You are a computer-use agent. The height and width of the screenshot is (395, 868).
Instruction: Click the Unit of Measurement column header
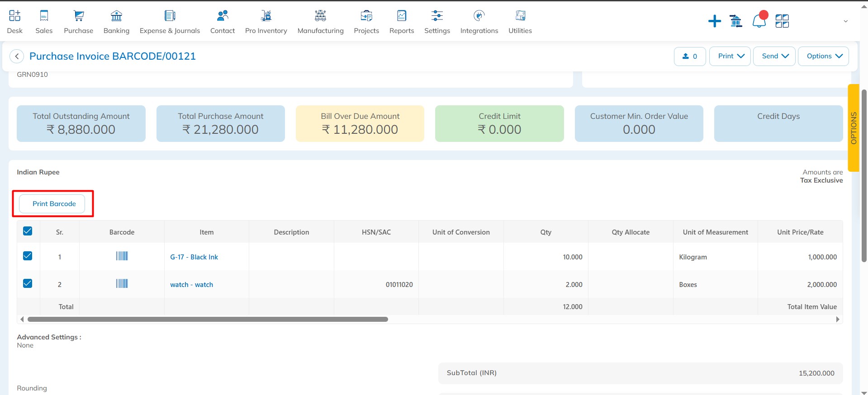coord(716,232)
